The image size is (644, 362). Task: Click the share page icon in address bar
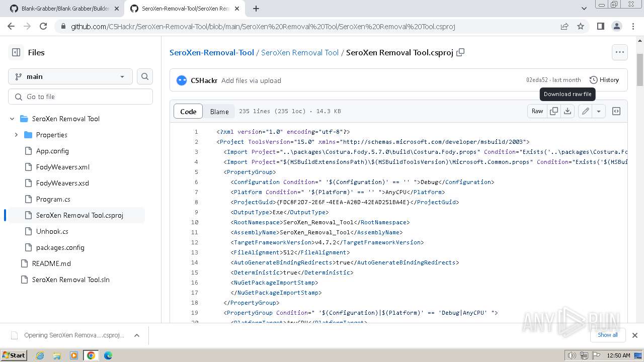pyautogui.click(x=565, y=26)
